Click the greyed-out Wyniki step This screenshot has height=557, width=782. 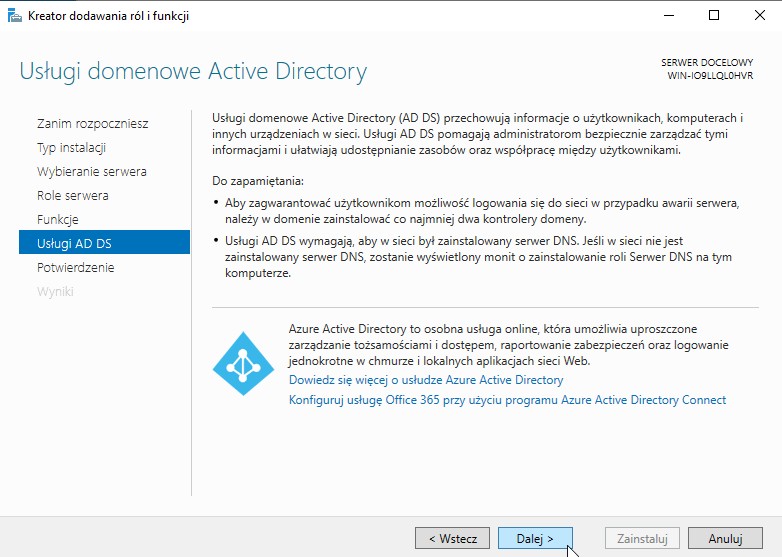point(54,292)
